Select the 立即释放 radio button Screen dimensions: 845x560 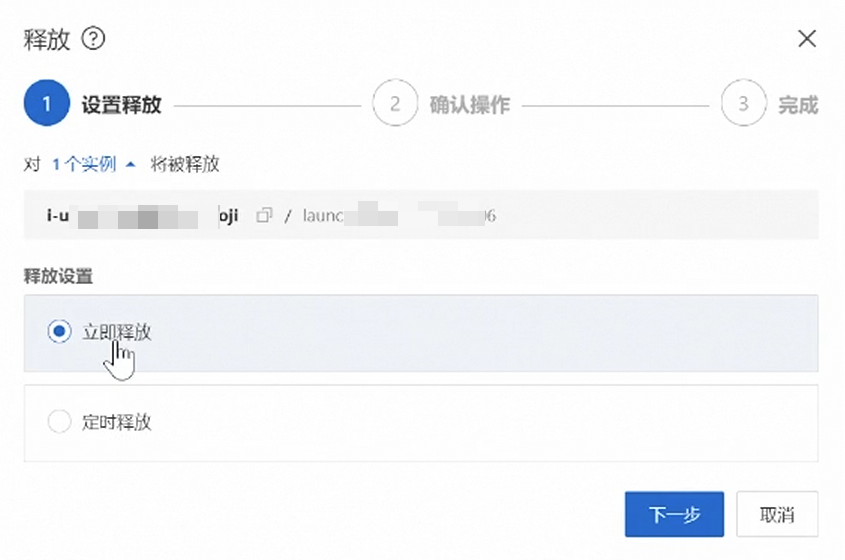tap(59, 332)
